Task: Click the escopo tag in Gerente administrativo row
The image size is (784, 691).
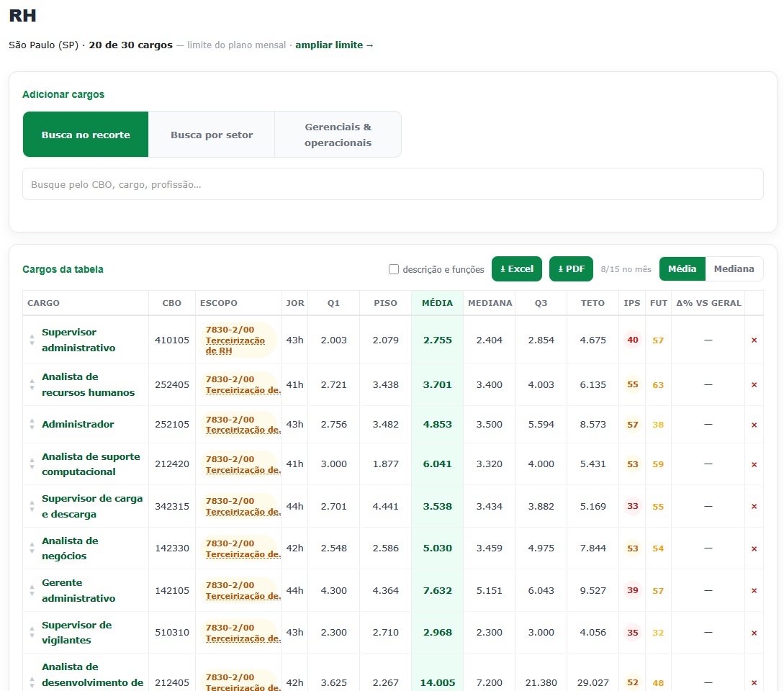Action: click(x=240, y=590)
